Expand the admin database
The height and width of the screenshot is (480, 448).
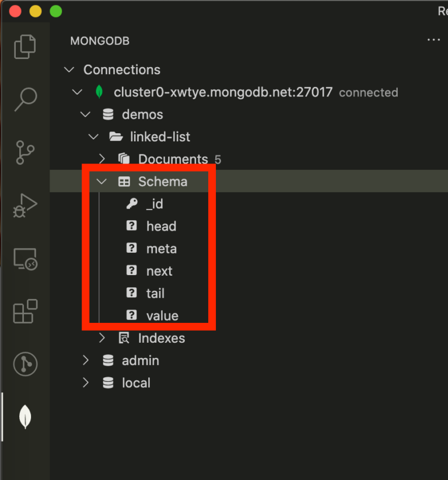[x=85, y=360]
